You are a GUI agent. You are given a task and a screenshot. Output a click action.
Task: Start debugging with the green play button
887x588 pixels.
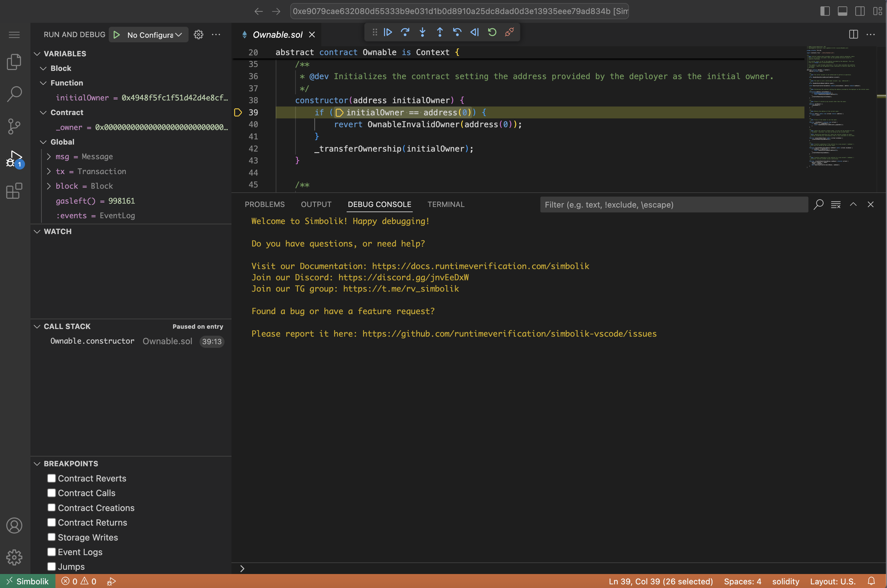coord(117,35)
